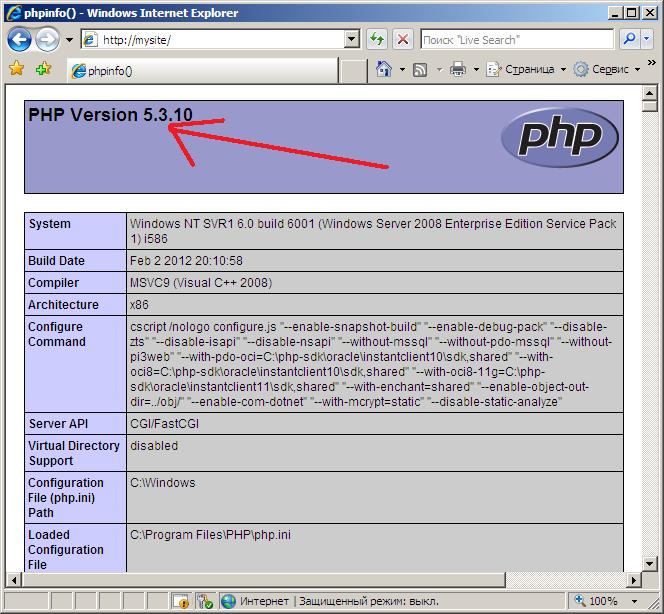This screenshot has width=664, height=614.
Task: Go back with the Back arrow button
Action: tap(19, 40)
